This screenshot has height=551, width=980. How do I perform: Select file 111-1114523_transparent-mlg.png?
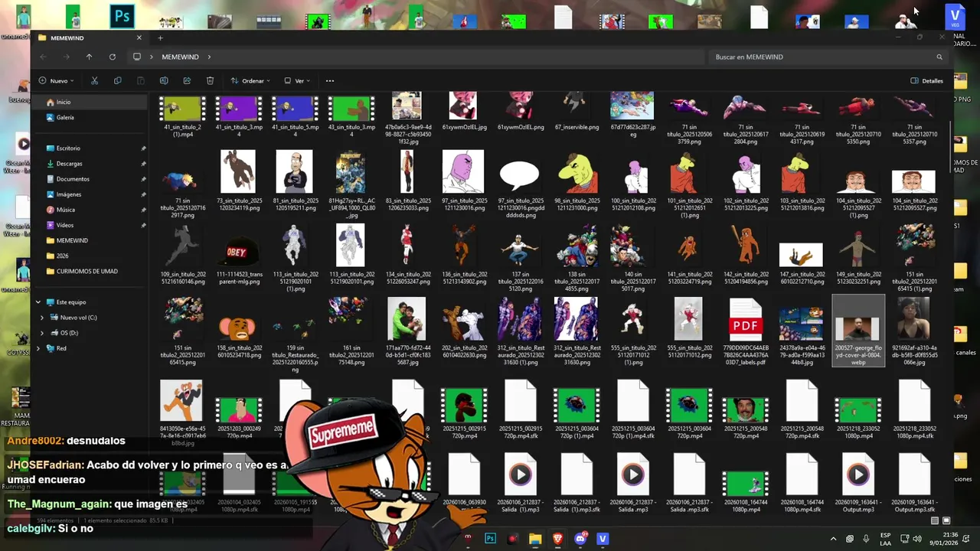coord(239,256)
